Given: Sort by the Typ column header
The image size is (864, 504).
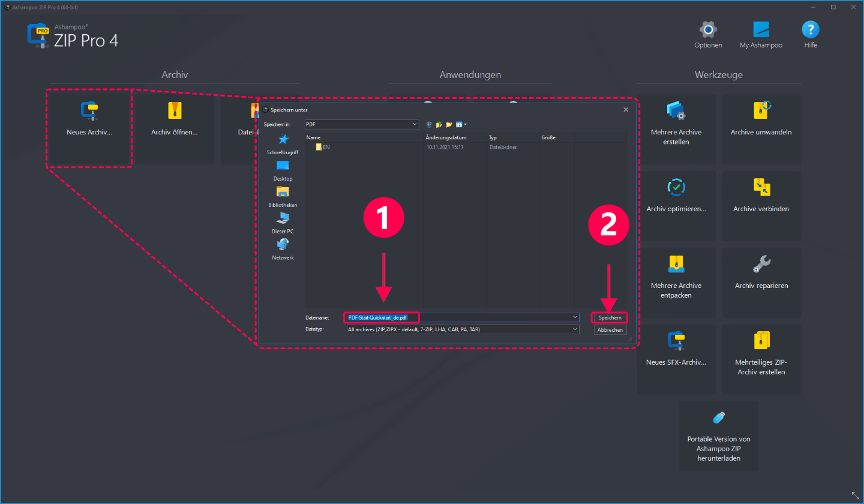Looking at the screenshot, I should (x=513, y=137).
